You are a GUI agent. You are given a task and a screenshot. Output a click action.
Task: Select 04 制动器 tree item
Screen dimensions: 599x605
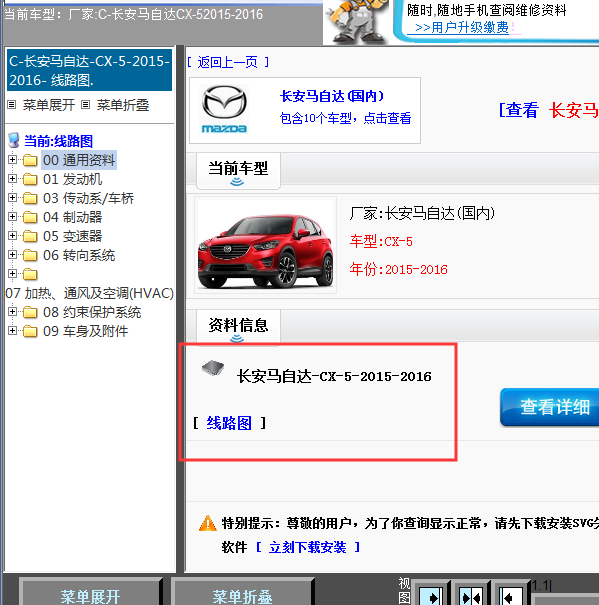73,217
